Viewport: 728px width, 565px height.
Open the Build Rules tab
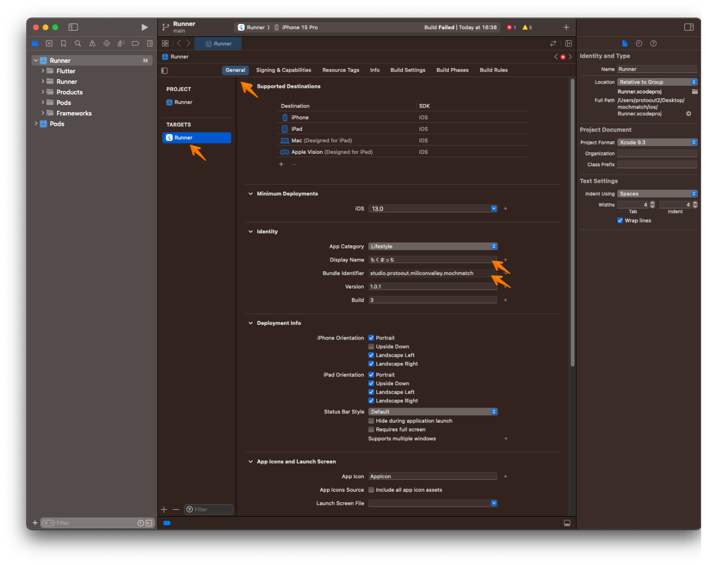[x=493, y=70]
